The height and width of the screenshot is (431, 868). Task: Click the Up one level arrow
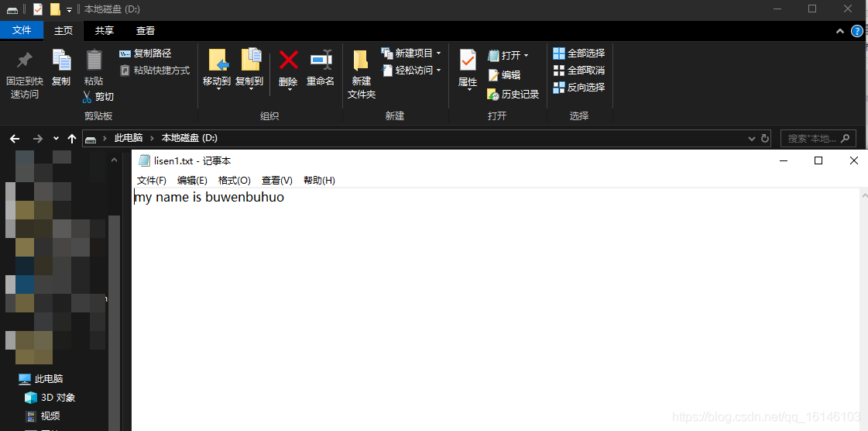pyautogui.click(x=71, y=139)
